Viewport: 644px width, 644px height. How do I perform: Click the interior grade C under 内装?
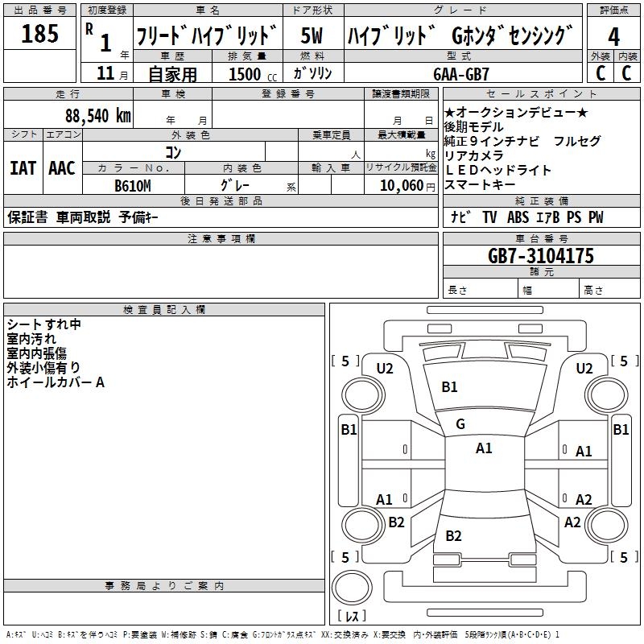coord(626,72)
